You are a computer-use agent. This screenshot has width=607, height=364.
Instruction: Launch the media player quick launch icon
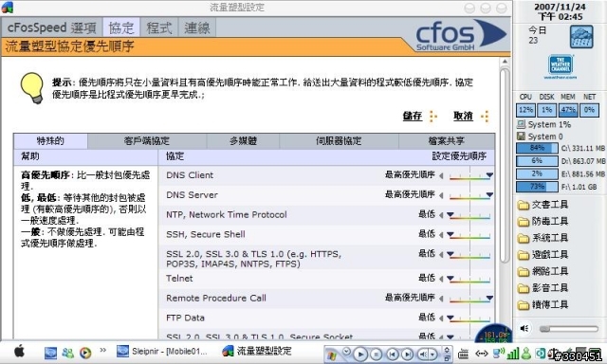point(85,353)
